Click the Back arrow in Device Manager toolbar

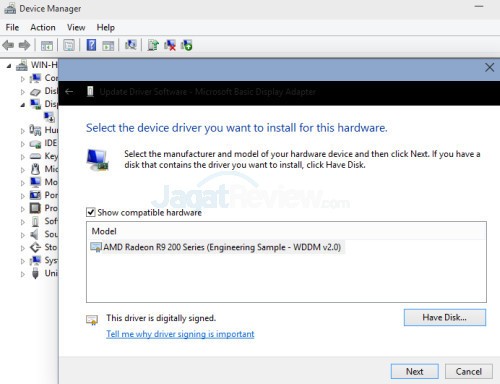(8, 45)
